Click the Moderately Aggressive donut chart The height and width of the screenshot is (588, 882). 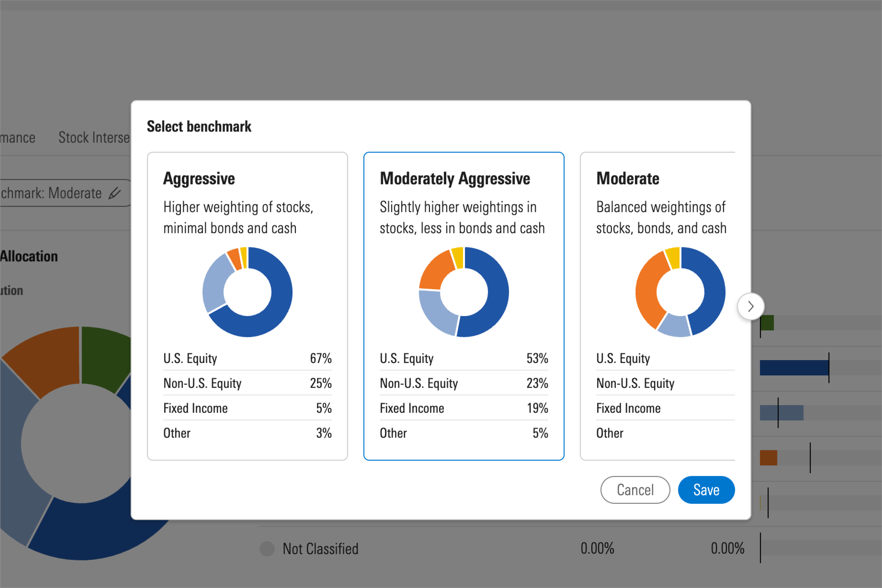pos(464,292)
